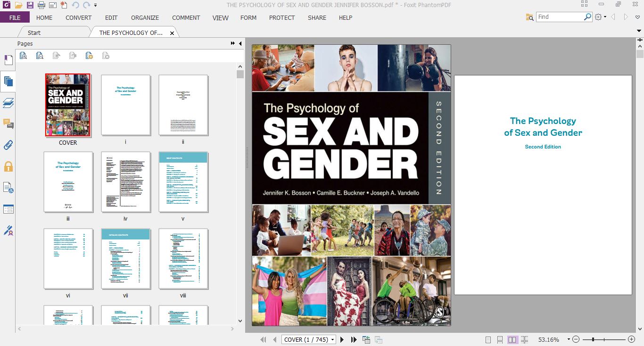Print the document from the quick toolbar
This screenshot has width=644, height=346.
point(41,5)
